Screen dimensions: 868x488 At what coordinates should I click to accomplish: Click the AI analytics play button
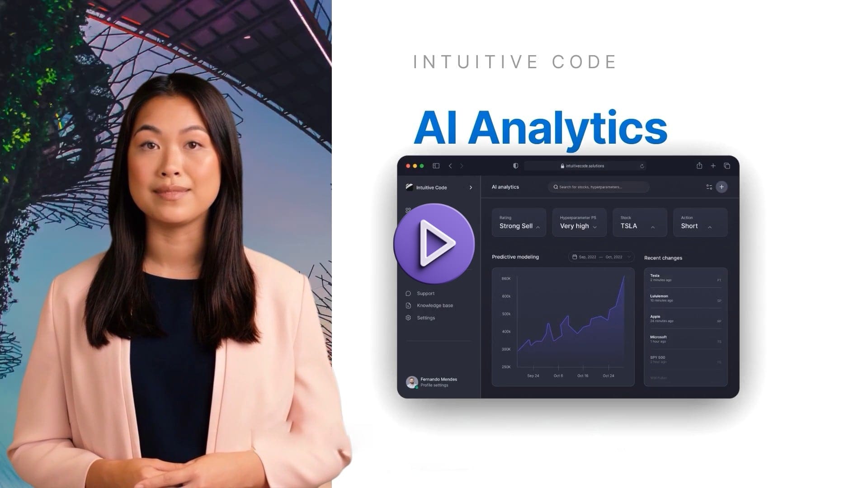pyautogui.click(x=433, y=243)
